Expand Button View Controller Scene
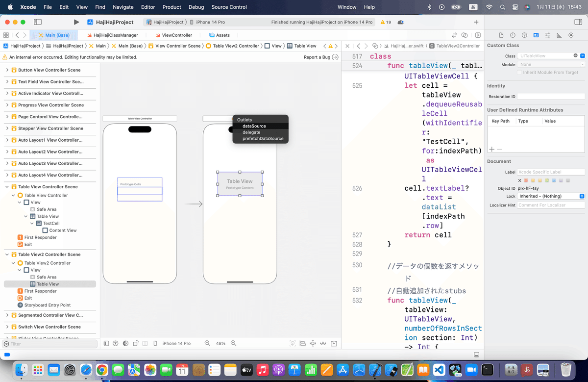This screenshot has width=588, height=382. tap(7, 70)
